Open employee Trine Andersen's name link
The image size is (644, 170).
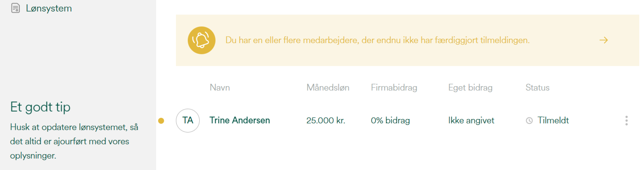click(x=239, y=120)
